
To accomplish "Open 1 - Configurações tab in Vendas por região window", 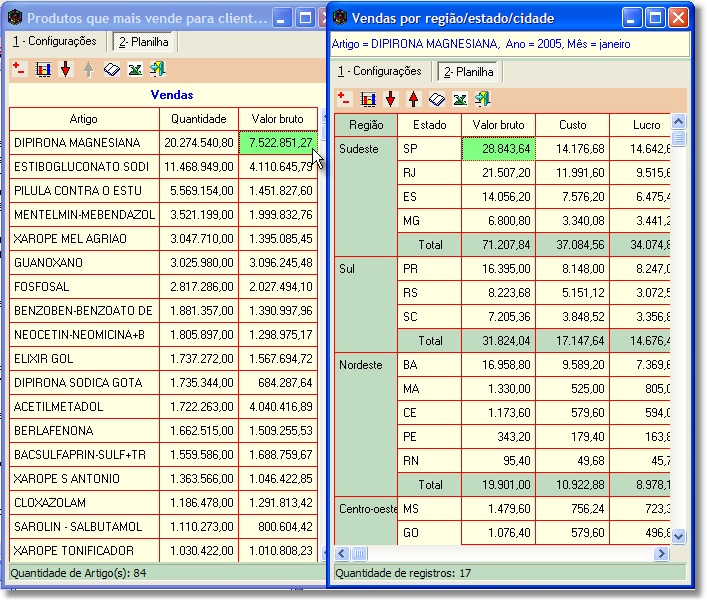I will [380, 71].
